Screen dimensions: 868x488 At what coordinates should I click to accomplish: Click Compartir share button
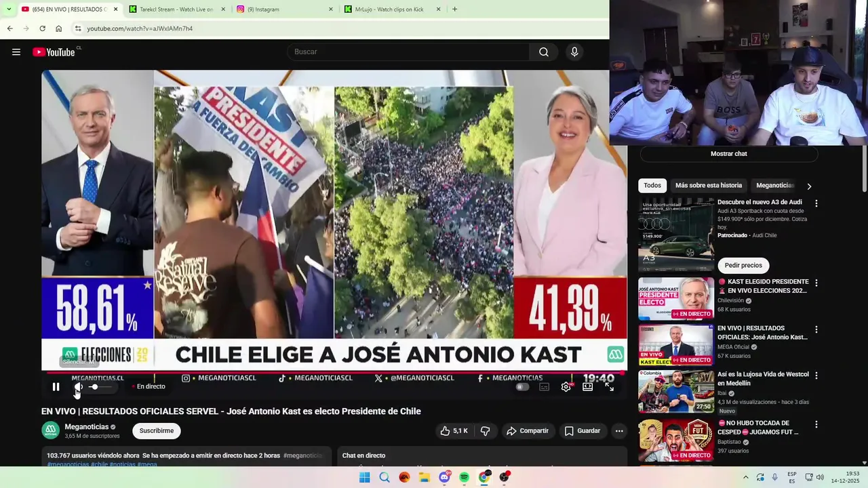tap(528, 430)
